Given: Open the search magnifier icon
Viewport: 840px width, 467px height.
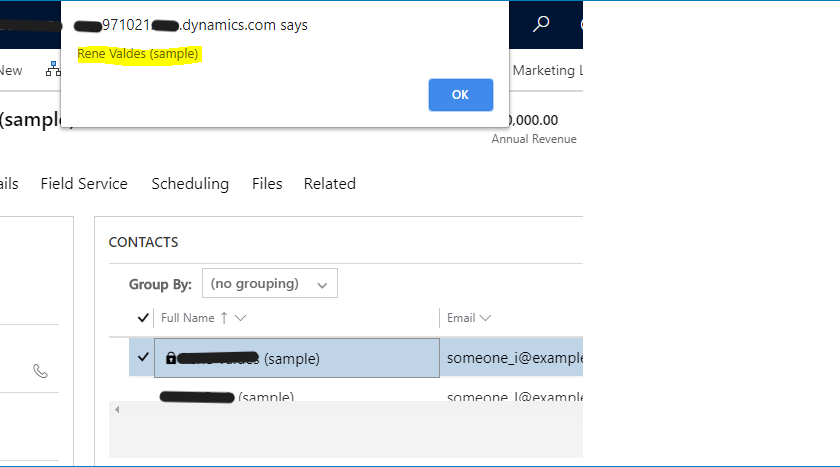Looking at the screenshot, I should (541, 24).
